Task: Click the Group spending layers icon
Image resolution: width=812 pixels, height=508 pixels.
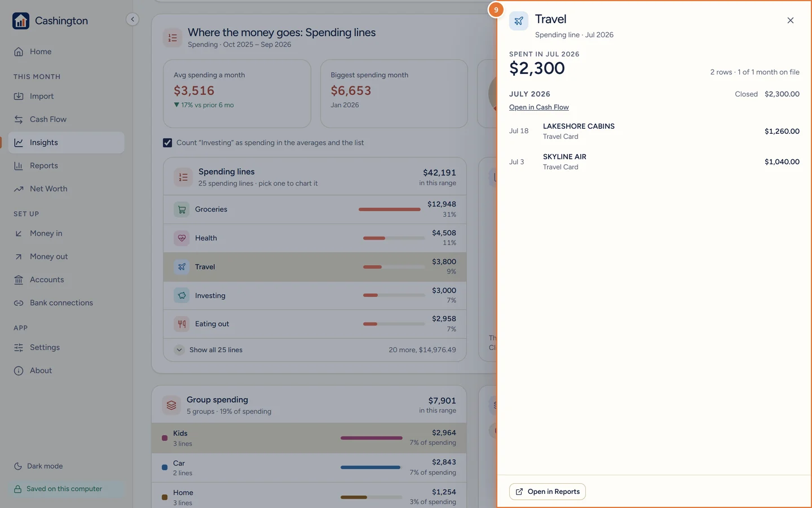Action: (x=171, y=405)
